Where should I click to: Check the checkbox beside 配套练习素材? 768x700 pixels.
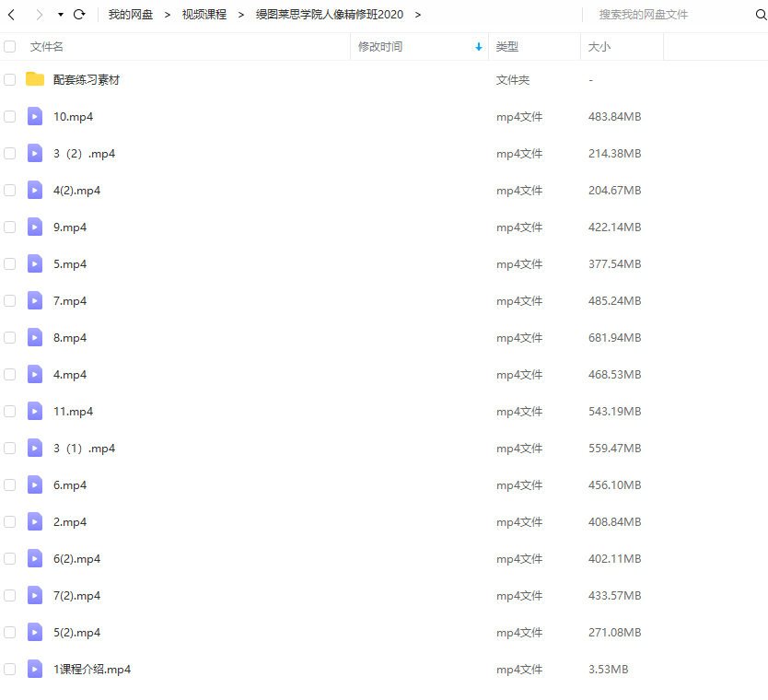9,79
